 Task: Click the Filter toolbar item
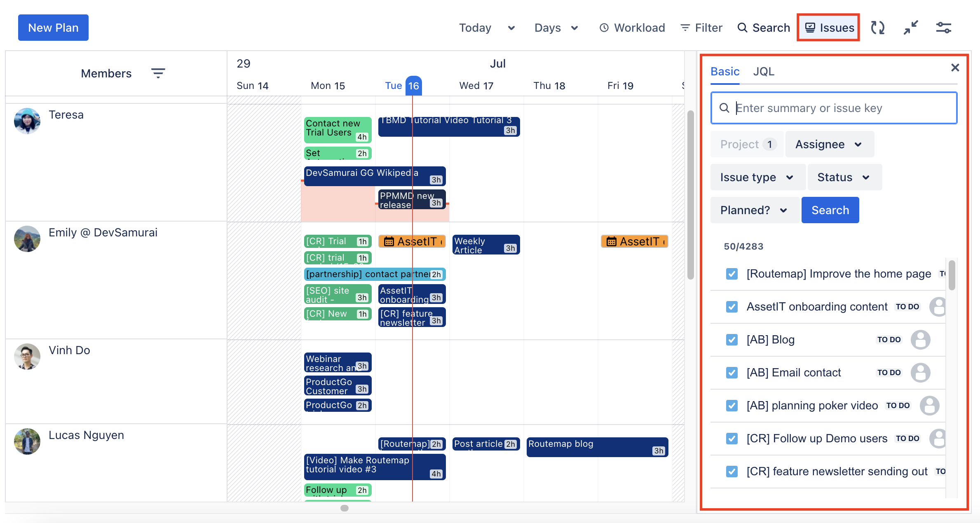701,28
